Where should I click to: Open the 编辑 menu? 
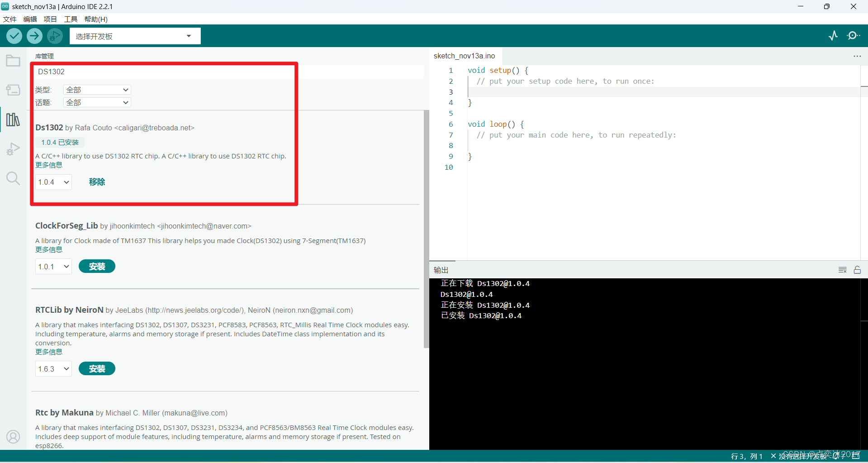pos(30,19)
